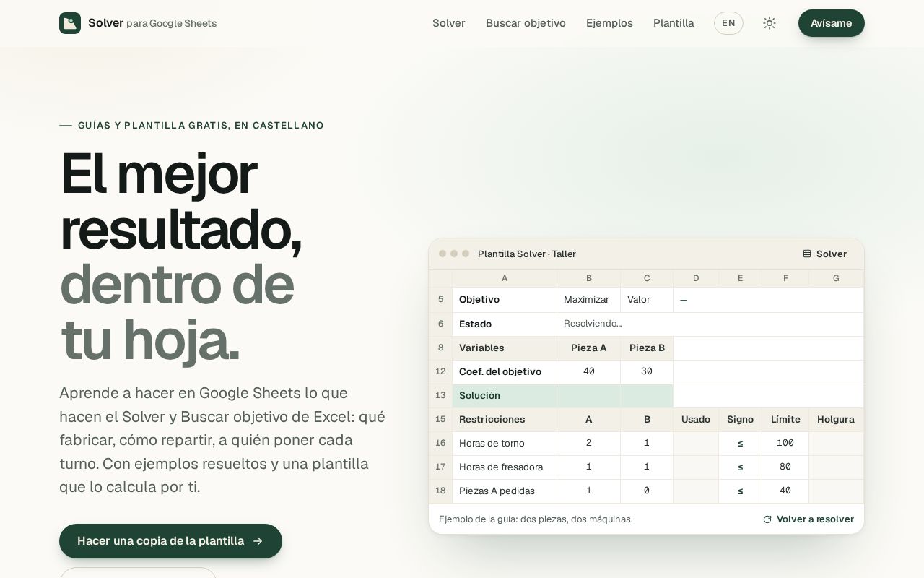Click the Límite value 80
This screenshot has width=924, height=578.
pos(785,467)
